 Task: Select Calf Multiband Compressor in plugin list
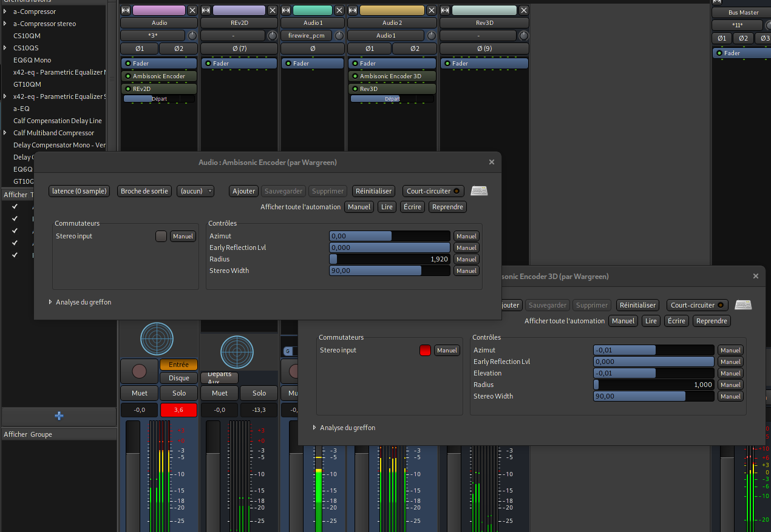tap(53, 133)
